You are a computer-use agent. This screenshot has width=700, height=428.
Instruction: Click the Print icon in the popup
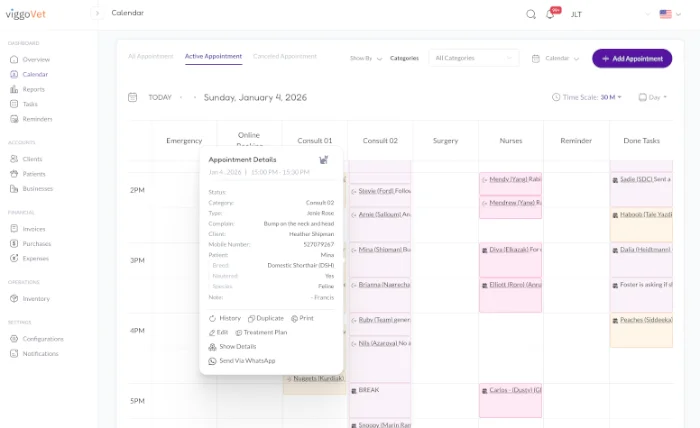tap(294, 318)
